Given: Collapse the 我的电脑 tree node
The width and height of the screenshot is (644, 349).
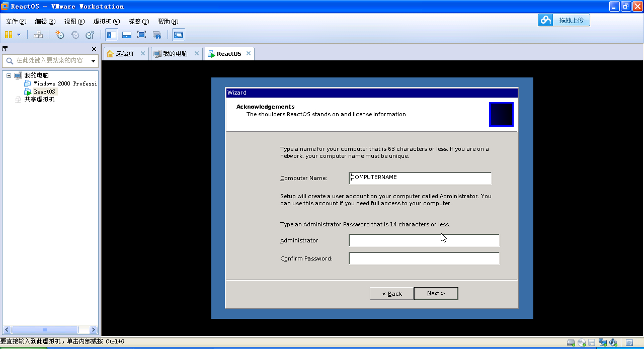Looking at the screenshot, I should click(9, 75).
